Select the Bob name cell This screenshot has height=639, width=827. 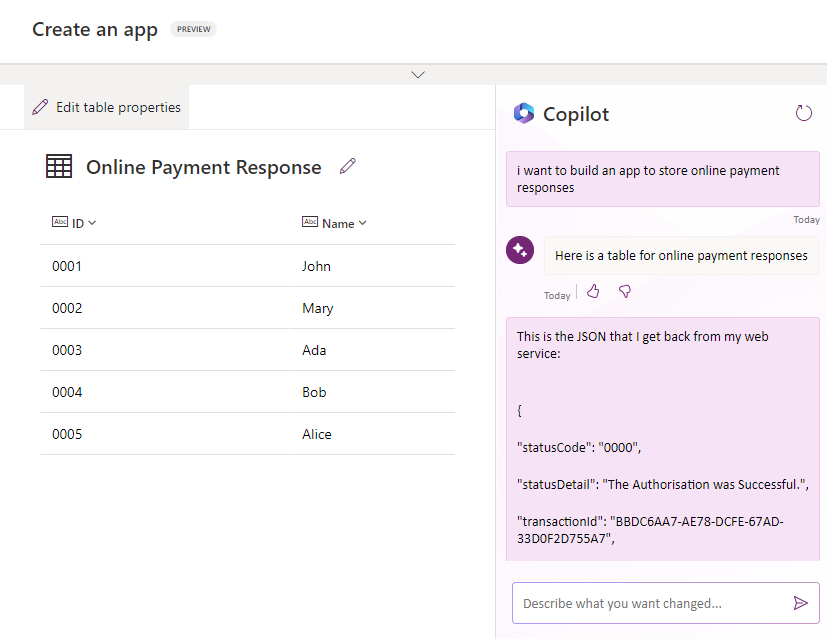(x=372, y=392)
